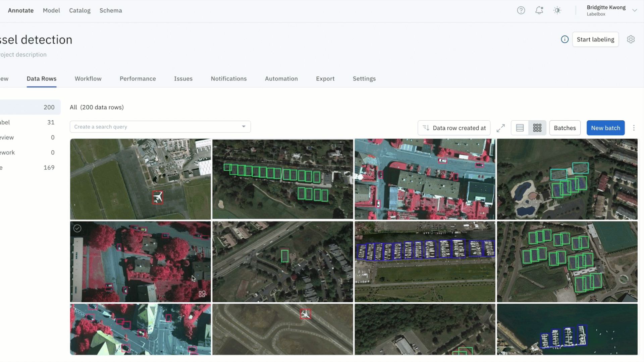Switch to the Workflow tab
Screen dimensions: 644x362
pyautogui.click(x=88, y=79)
